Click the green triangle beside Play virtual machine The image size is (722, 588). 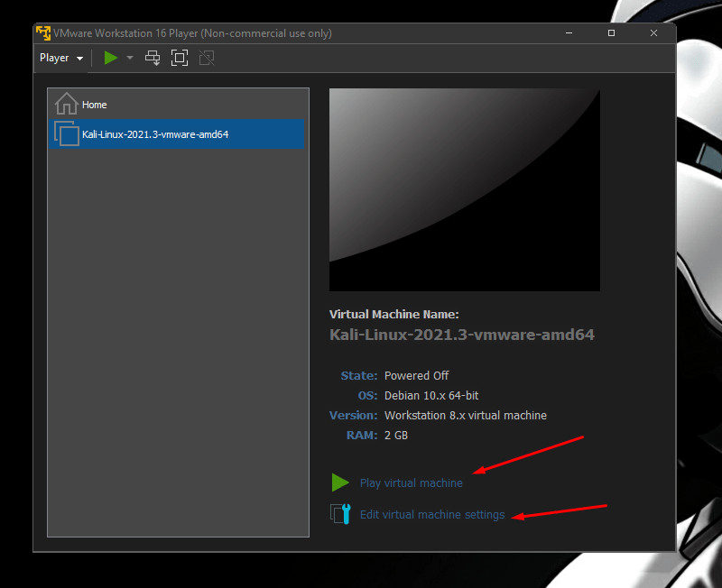pyautogui.click(x=339, y=482)
